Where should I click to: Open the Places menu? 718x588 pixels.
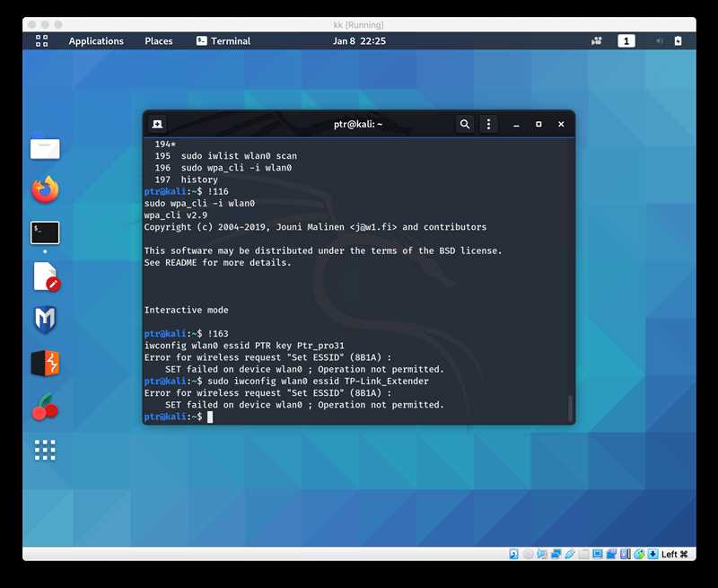click(x=159, y=40)
